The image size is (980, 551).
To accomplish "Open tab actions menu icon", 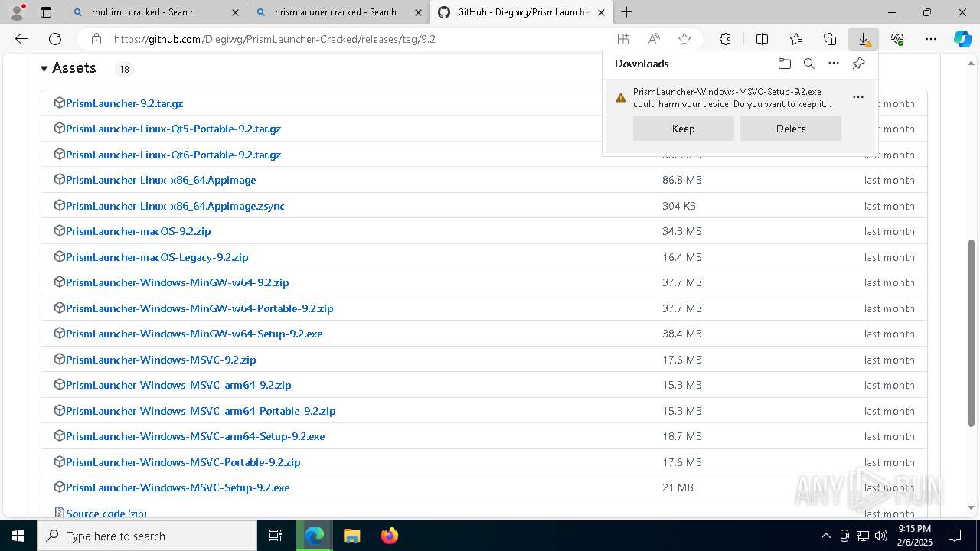I will point(46,12).
